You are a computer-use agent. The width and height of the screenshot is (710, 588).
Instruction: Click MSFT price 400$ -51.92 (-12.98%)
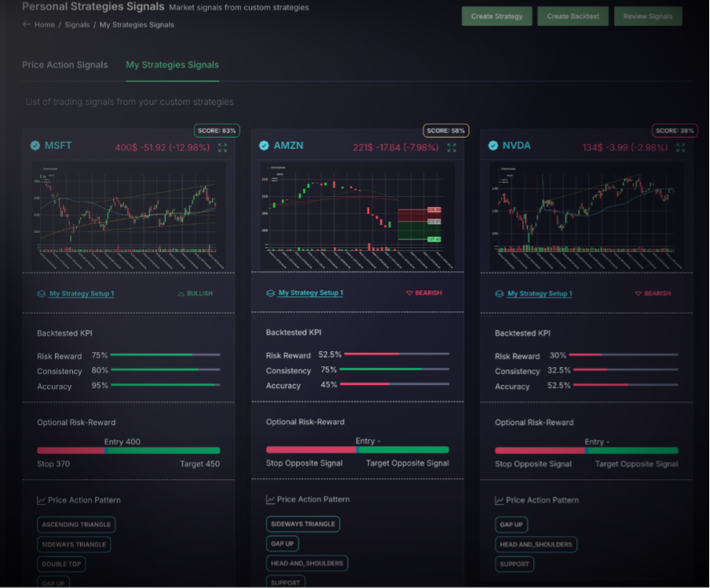click(162, 147)
